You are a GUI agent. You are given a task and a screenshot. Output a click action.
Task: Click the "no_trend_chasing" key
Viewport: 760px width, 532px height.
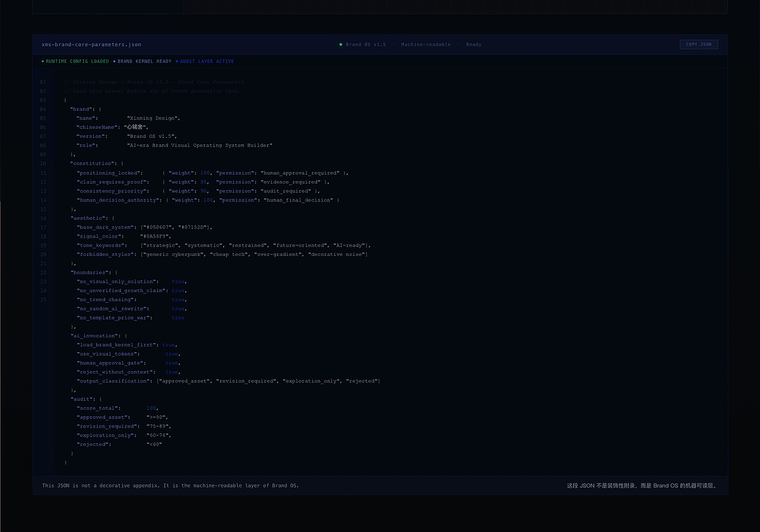(x=105, y=299)
